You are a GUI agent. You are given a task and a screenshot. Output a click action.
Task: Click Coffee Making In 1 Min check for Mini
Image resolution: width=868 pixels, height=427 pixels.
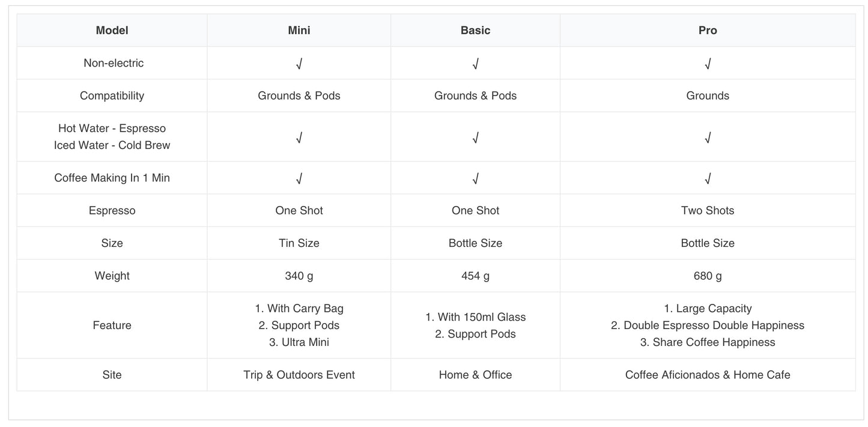[299, 178]
